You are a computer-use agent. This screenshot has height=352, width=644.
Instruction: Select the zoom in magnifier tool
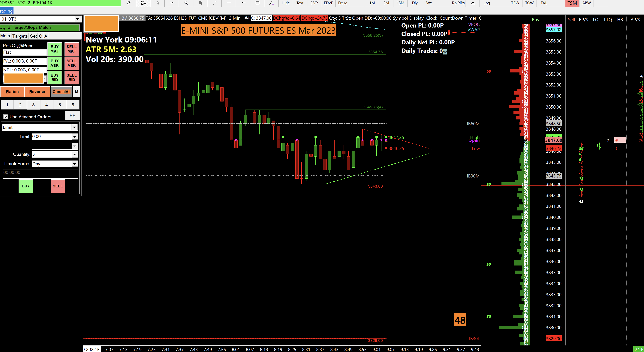coord(186,3)
